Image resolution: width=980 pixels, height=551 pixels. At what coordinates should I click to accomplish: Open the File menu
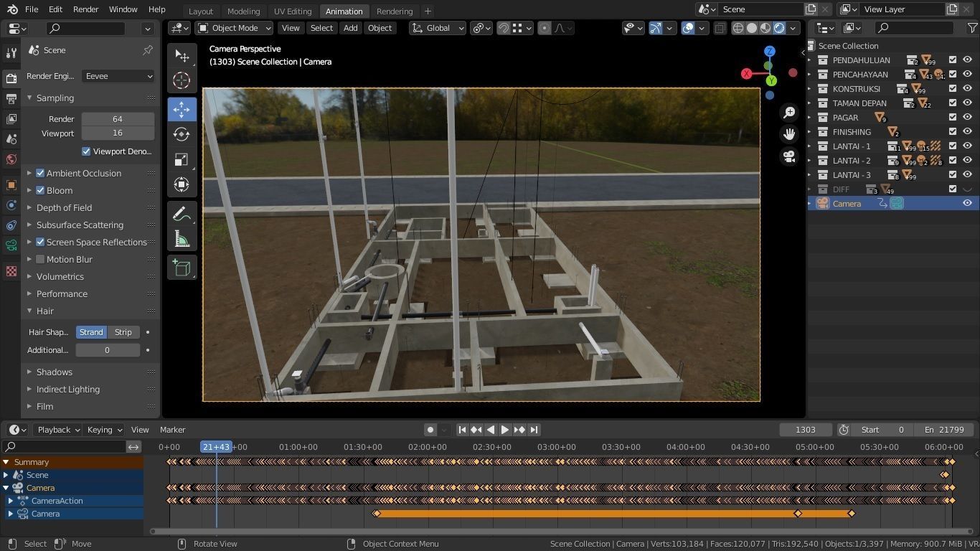32,9
